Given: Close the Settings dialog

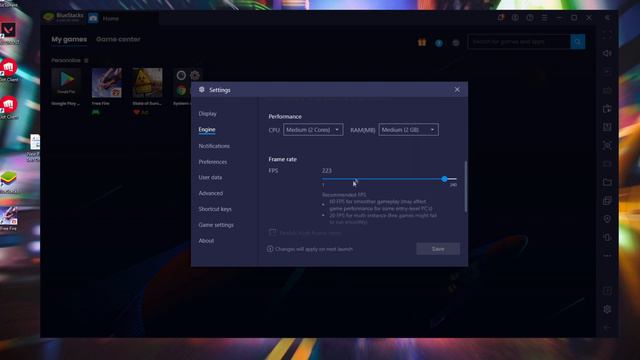Looking at the screenshot, I should (457, 90).
